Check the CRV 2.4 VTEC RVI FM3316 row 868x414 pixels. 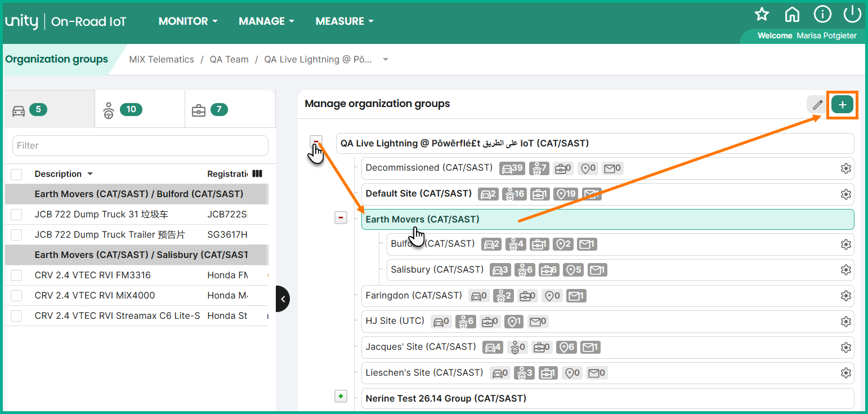click(16, 275)
